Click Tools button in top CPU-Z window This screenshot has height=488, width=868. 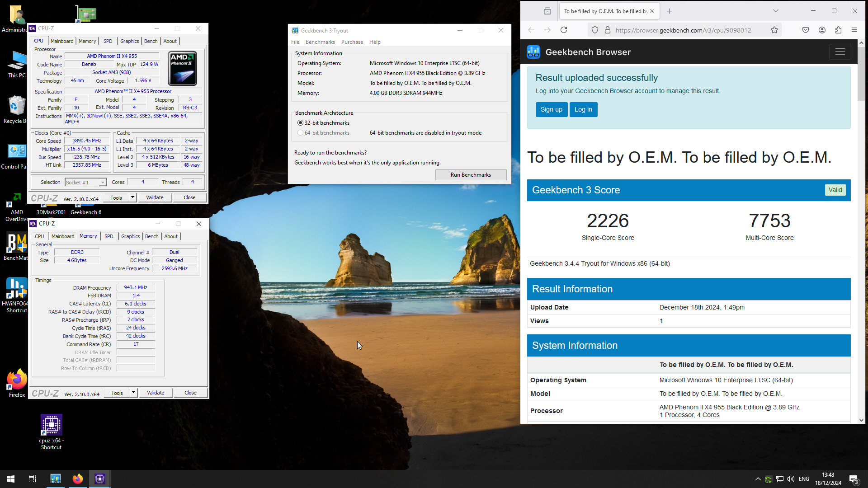[116, 197]
